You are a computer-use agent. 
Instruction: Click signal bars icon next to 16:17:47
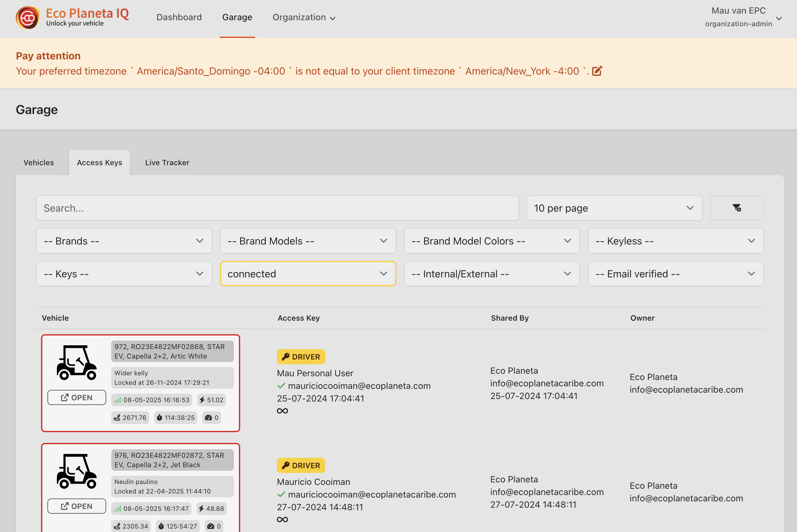(117, 509)
